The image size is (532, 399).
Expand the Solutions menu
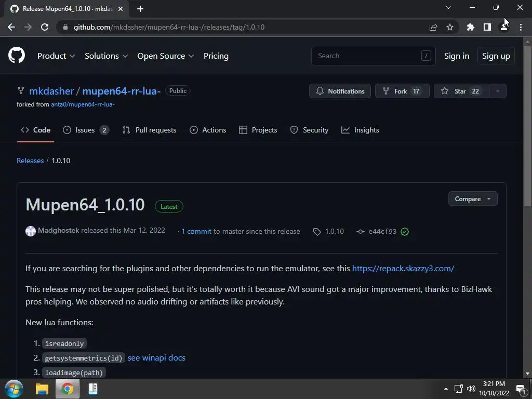(106, 56)
